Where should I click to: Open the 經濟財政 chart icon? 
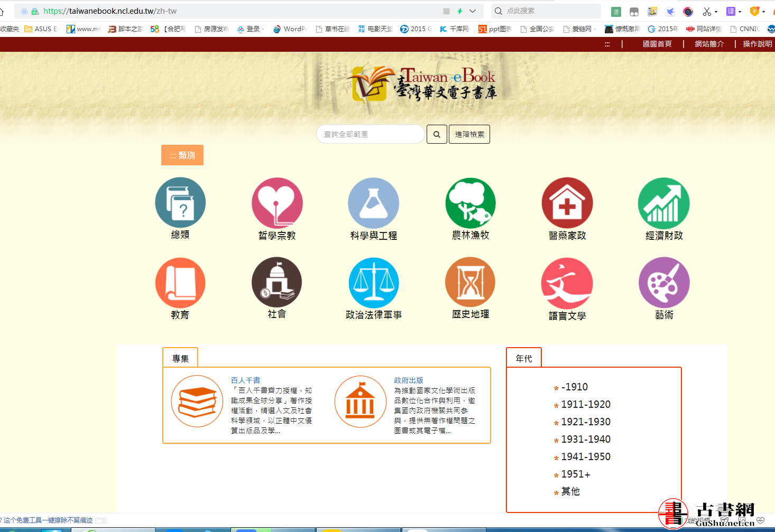664,203
